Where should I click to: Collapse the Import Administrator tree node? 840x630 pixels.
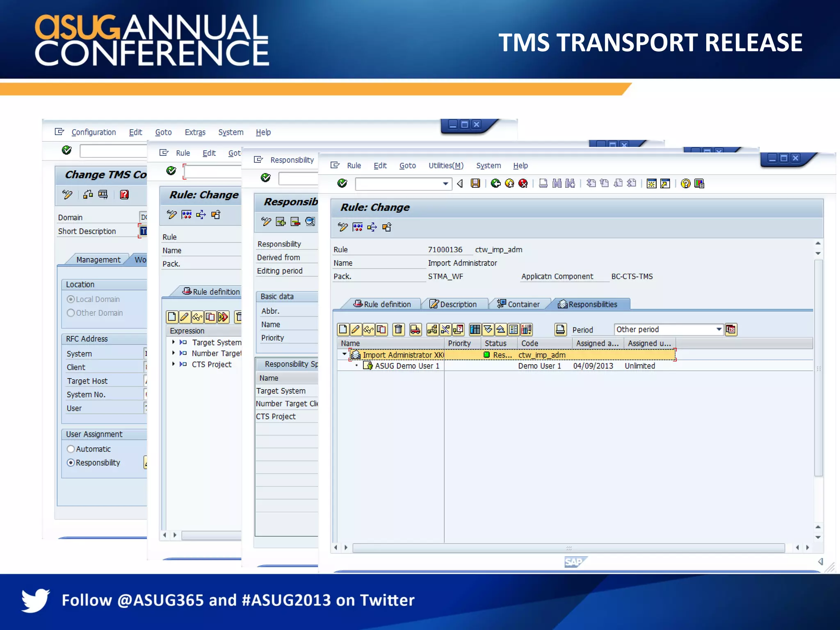pyautogui.click(x=345, y=354)
